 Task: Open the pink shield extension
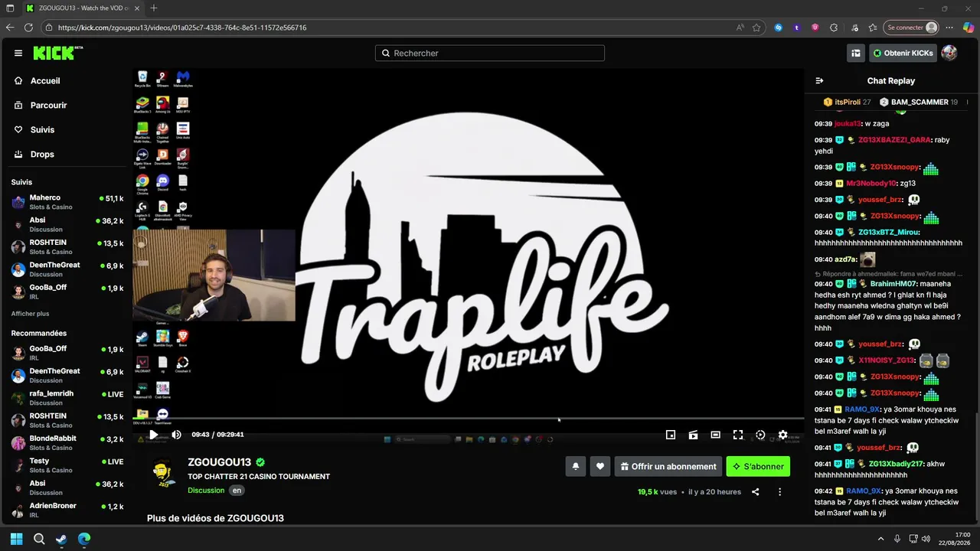tap(815, 27)
